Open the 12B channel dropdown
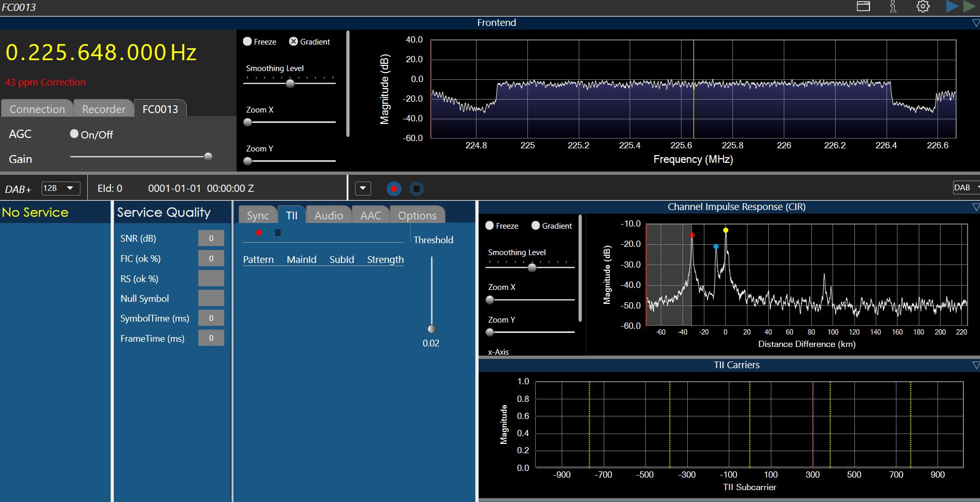Image resolution: width=980 pixels, height=502 pixels. 61,188
